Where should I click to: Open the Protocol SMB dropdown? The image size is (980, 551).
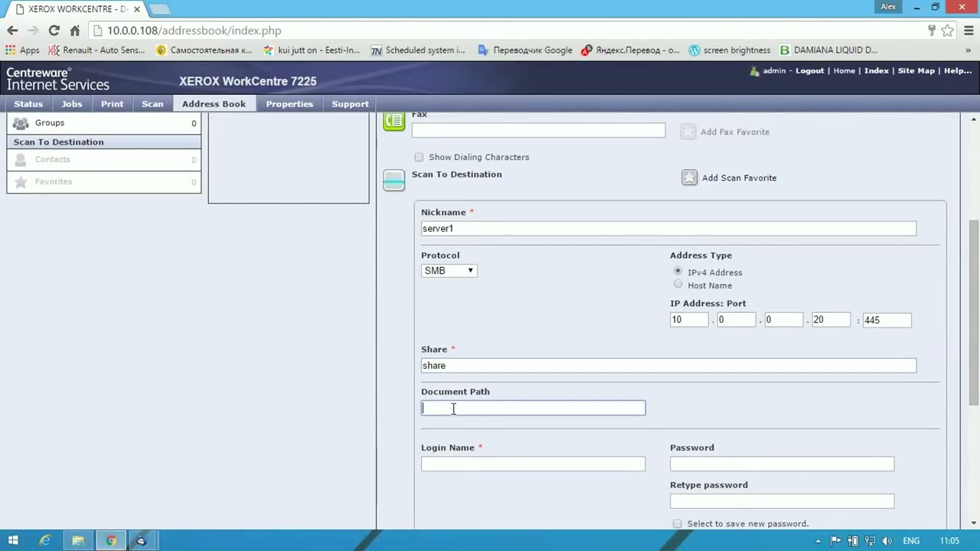click(449, 271)
